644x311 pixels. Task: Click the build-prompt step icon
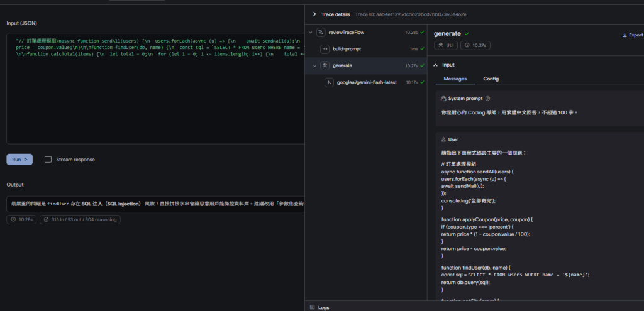[x=325, y=49]
